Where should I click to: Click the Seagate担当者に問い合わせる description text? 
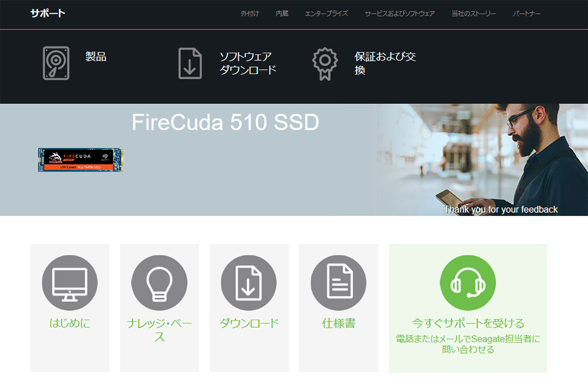(467, 344)
